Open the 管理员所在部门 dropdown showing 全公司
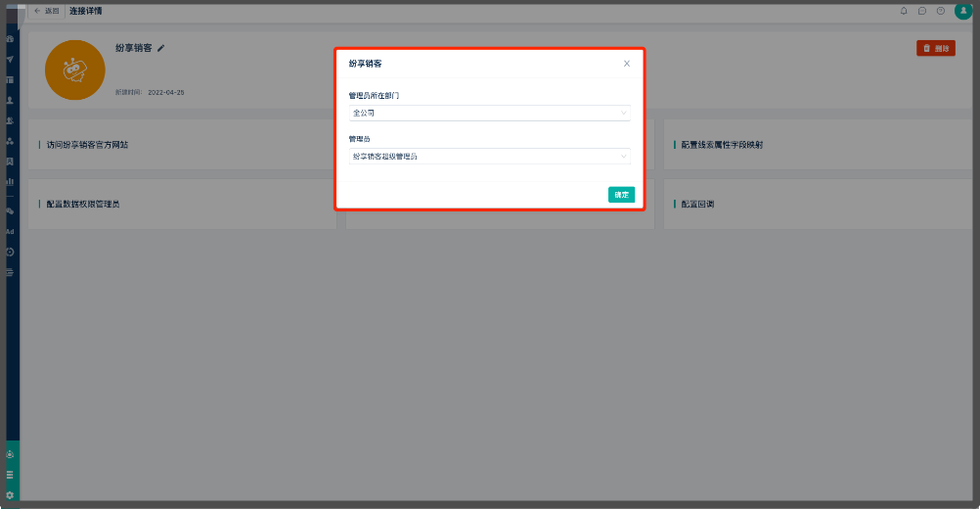Viewport: 980px width, 510px height. click(489, 113)
